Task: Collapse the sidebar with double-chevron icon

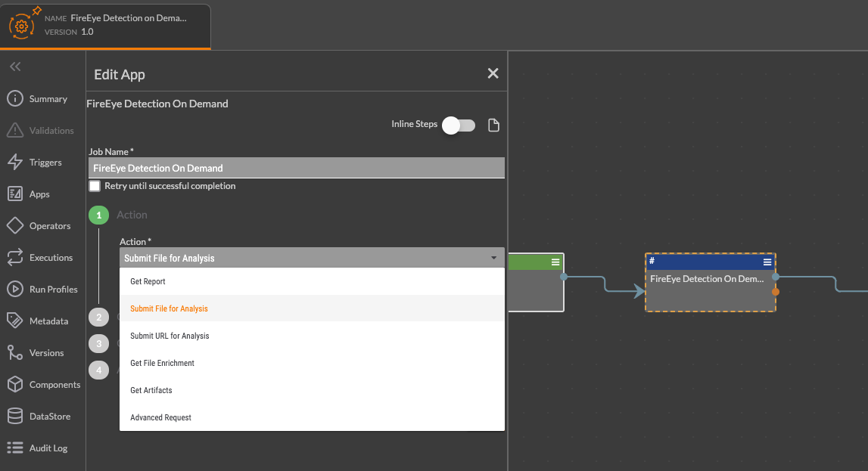Action: coord(15,67)
